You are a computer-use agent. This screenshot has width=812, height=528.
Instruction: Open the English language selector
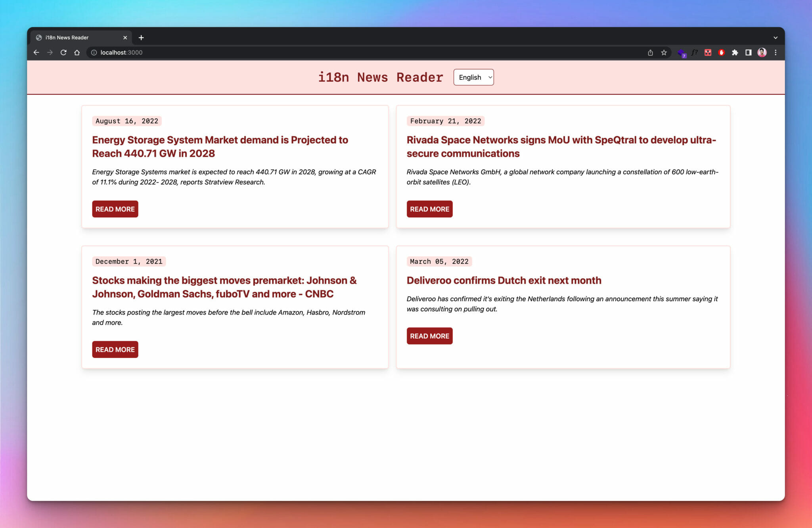coord(473,77)
